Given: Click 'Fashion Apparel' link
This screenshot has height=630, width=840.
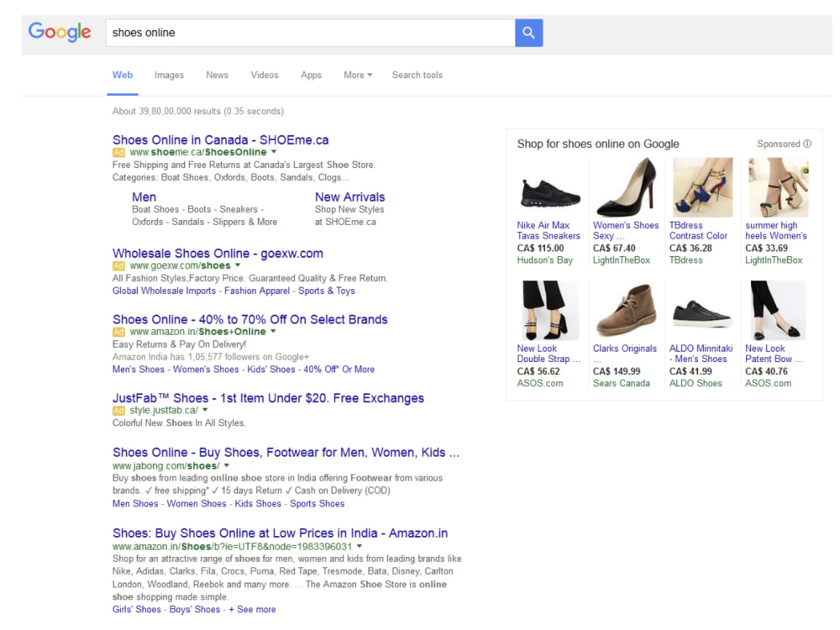Looking at the screenshot, I should click(257, 291).
